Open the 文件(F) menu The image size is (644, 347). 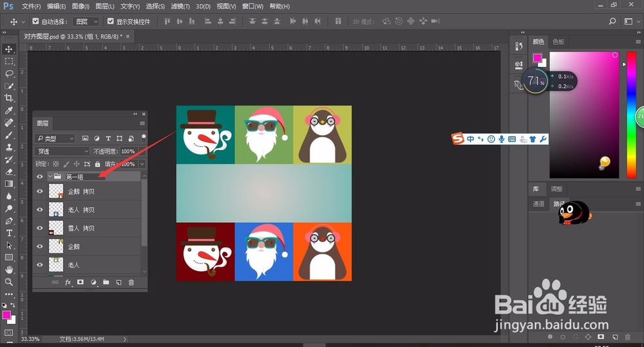[31, 6]
